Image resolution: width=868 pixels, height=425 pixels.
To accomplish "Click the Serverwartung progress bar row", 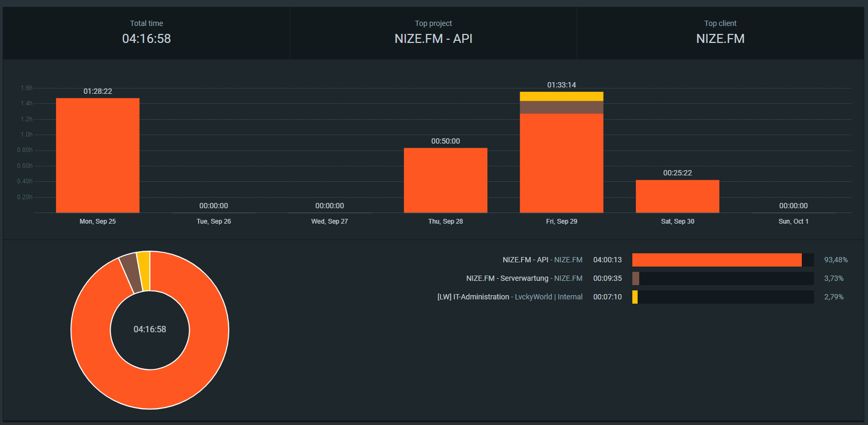I will coord(723,278).
